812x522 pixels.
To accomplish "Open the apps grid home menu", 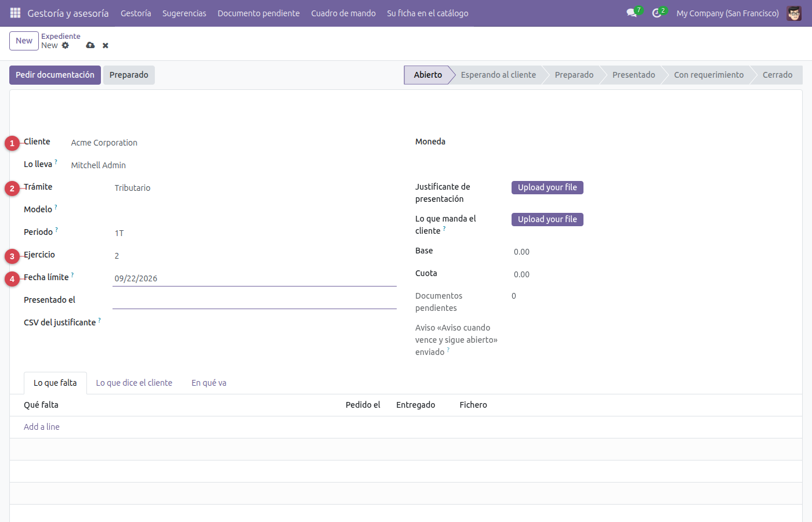I will pos(16,13).
